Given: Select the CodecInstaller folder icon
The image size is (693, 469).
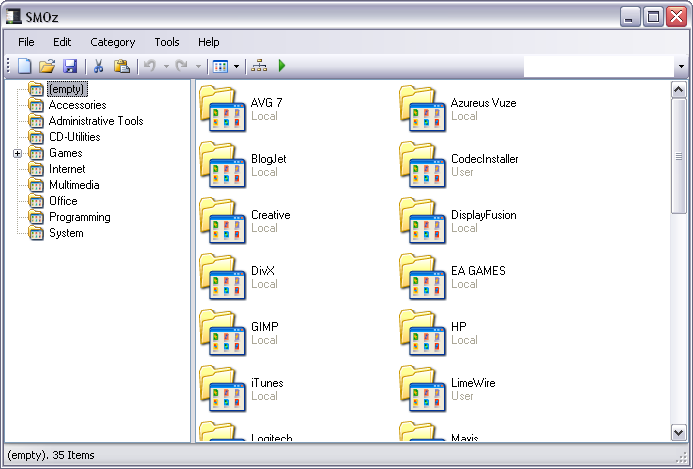Looking at the screenshot, I should point(423,165).
